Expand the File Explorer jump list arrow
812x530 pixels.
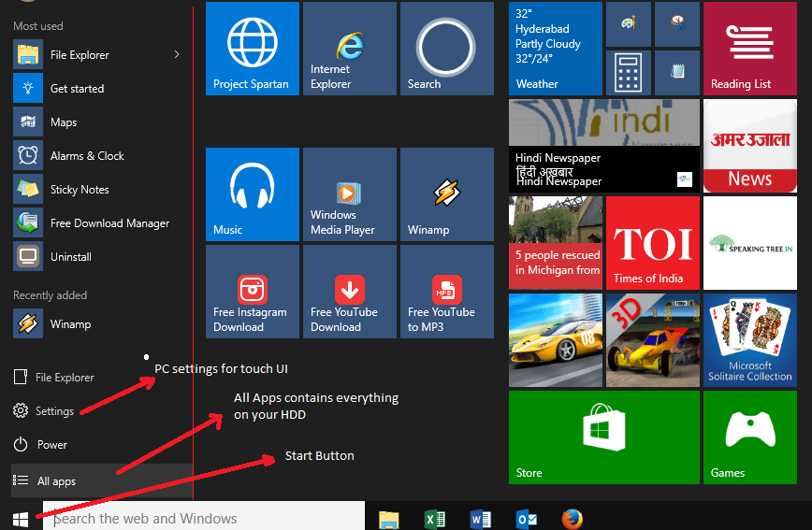coord(177,54)
